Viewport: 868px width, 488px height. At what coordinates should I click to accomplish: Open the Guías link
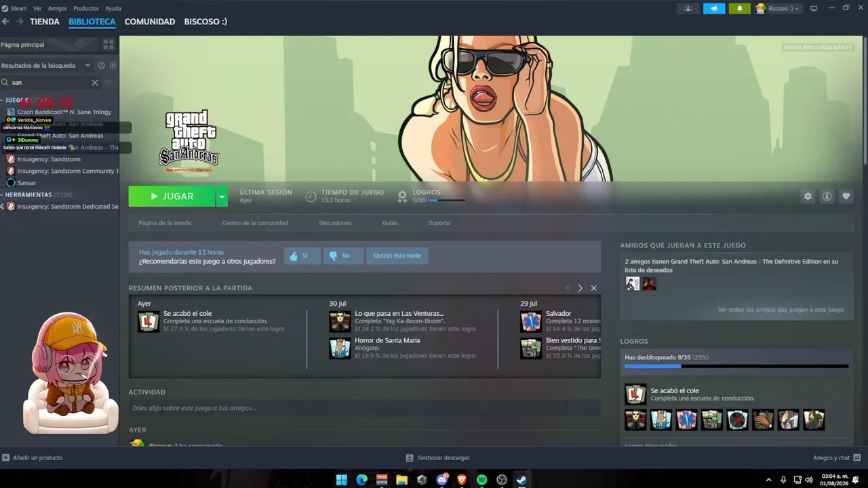click(389, 223)
